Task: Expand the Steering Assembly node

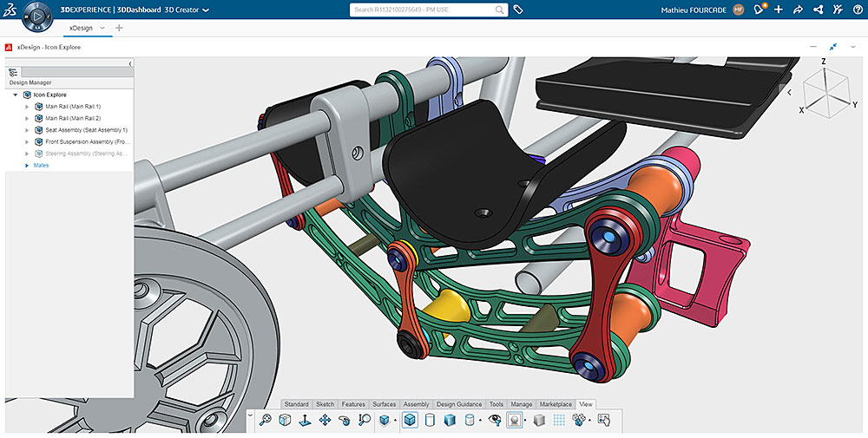Action: pos(27,154)
